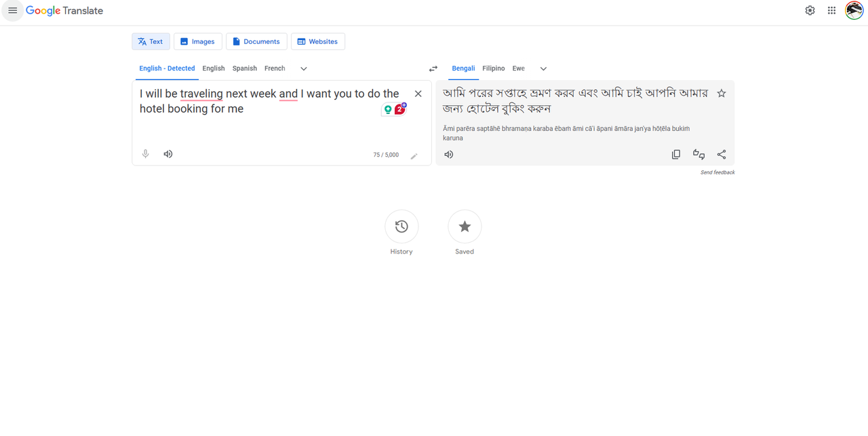Listen to the Bengali translation
The height and width of the screenshot is (436, 868).
coord(449,155)
